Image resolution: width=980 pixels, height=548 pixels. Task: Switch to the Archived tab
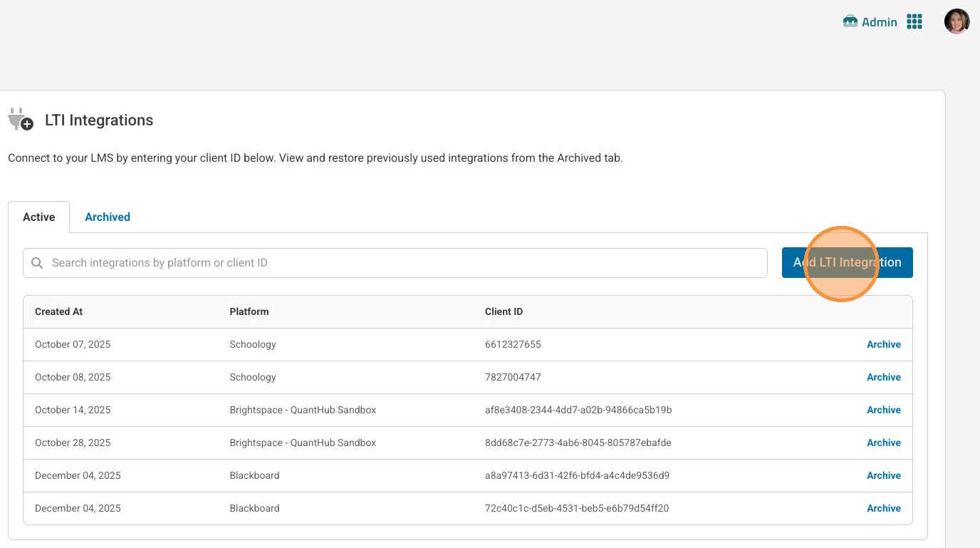pos(108,217)
